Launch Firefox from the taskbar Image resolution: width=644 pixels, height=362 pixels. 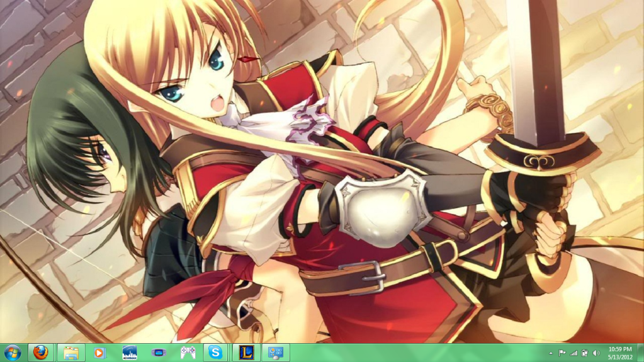[42, 352]
